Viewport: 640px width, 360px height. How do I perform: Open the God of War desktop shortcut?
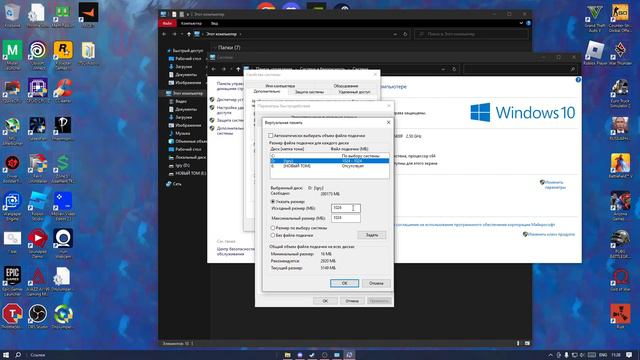click(620, 280)
